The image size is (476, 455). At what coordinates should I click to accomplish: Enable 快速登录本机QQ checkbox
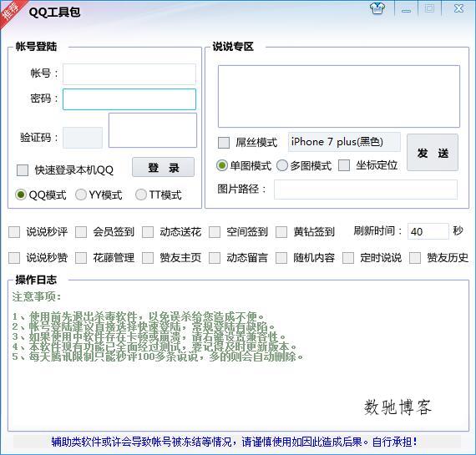(23, 170)
